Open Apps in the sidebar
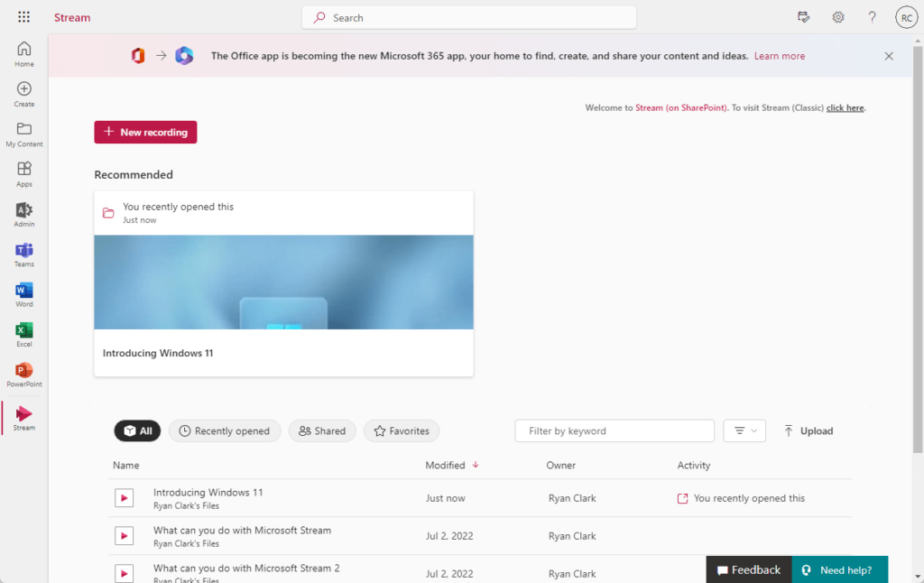Image resolution: width=924 pixels, height=583 pixels. [24, 174]
